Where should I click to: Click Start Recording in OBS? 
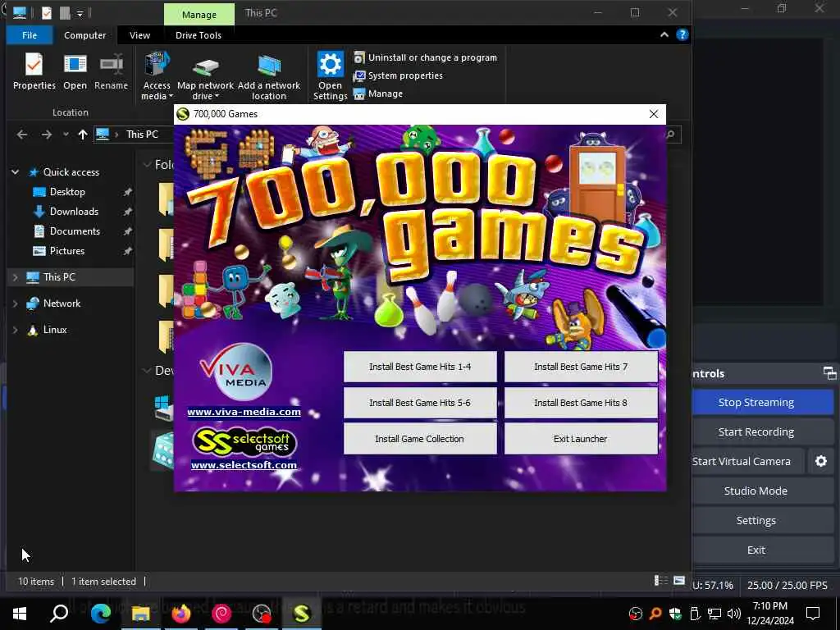756,431
